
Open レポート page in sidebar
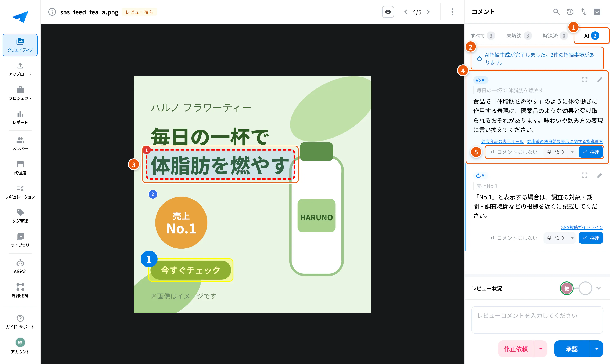tap(20, 117)
